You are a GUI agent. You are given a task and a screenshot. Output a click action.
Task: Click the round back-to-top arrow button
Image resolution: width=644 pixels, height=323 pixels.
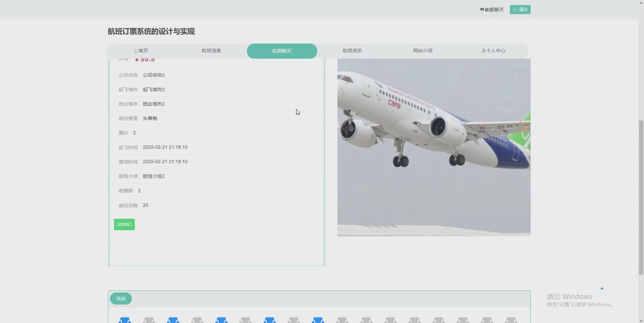pos(602,288)
